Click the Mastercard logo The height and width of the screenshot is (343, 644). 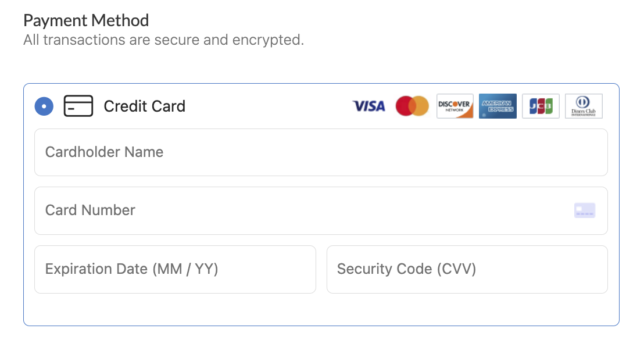click(412, 106)
